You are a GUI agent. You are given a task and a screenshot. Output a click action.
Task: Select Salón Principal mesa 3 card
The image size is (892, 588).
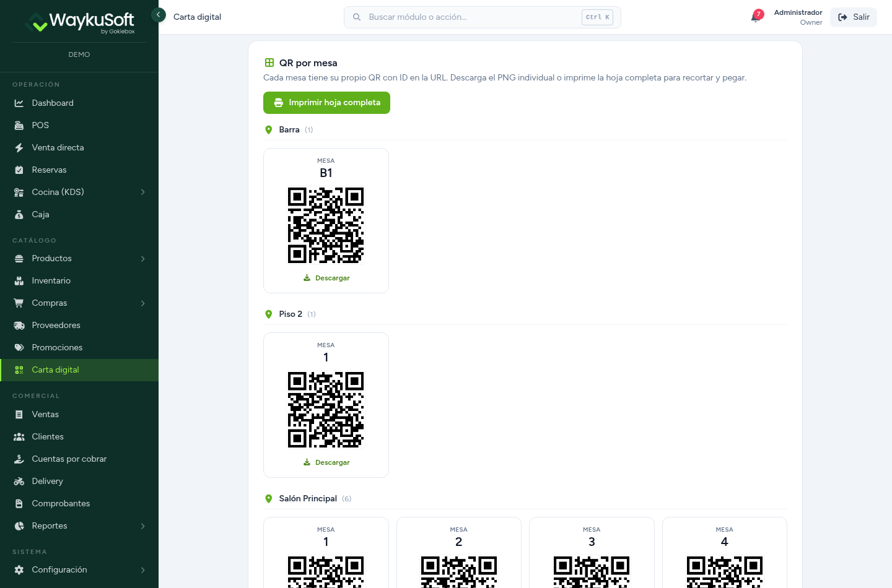pos(592,552)
